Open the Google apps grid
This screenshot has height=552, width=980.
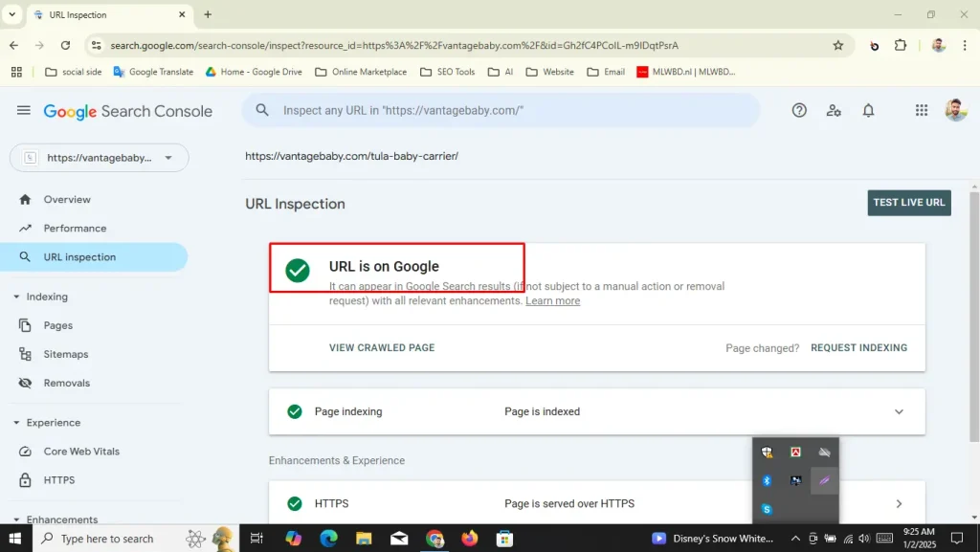tap(922, 111)
